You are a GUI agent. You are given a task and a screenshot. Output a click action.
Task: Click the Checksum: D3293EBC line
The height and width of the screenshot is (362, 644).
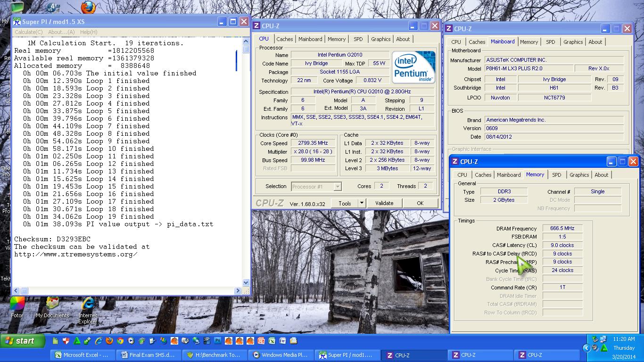[x=52, y=239]
